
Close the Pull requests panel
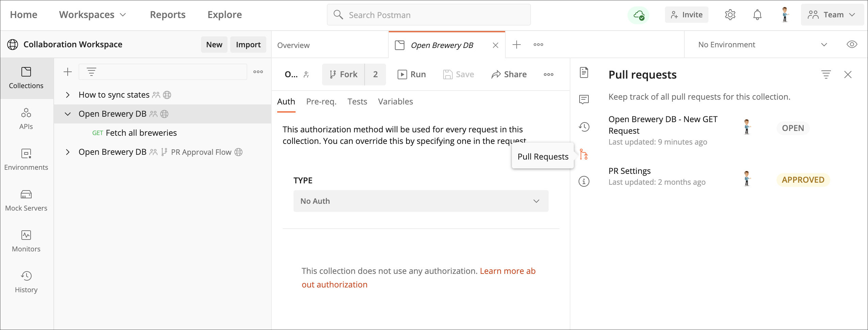[x=848, y=75]
